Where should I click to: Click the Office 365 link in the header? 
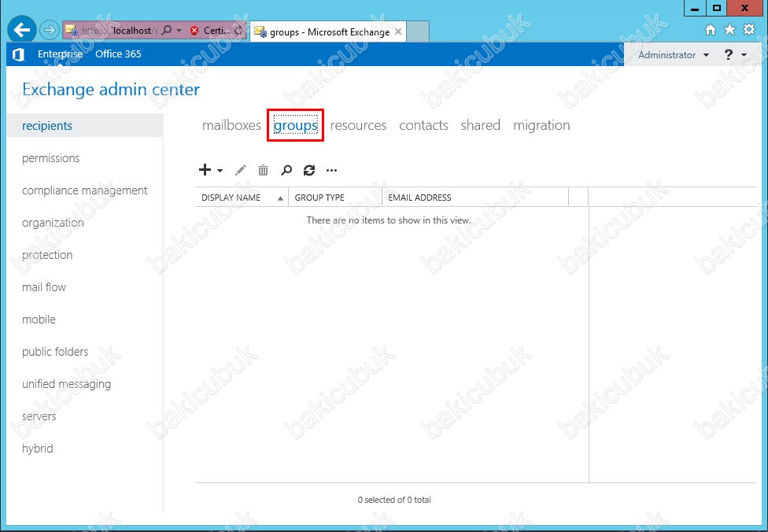coord(118,54)
